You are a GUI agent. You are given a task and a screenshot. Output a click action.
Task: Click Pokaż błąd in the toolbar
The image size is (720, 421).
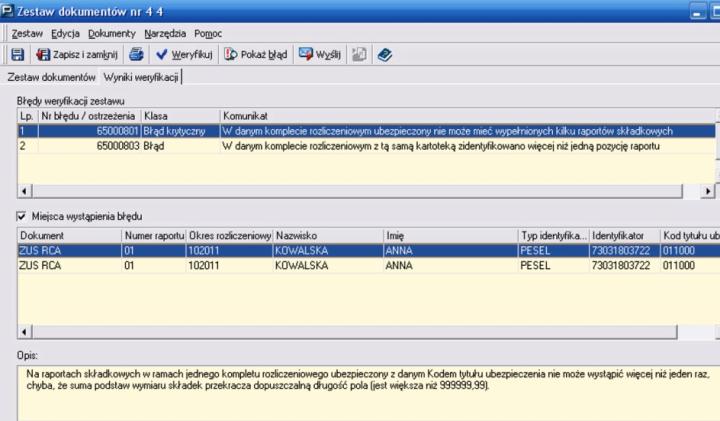(249, 55)
